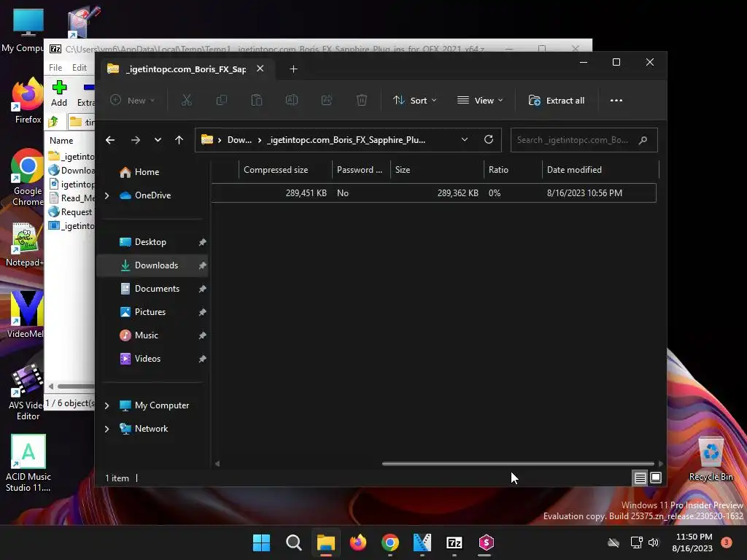Click Extract all button
The height and width of the screenshot is (560, 747).
[x=557, y=101]
